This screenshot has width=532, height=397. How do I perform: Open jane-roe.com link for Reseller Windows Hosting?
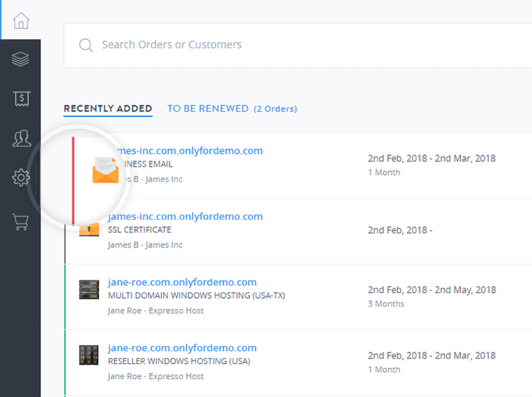pos(182,348)
